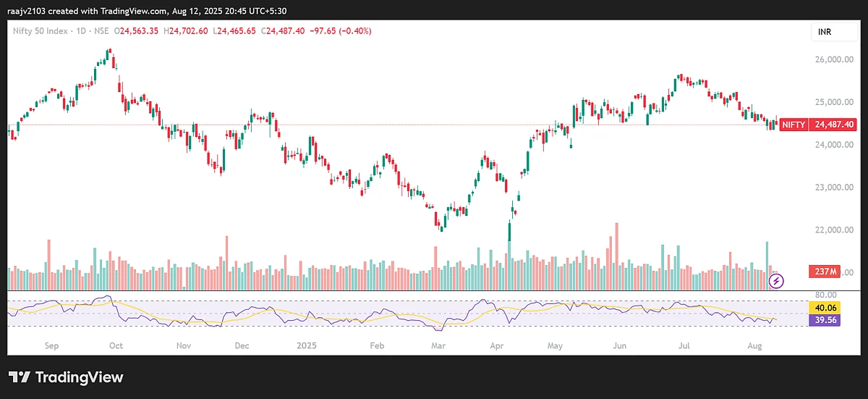Click the low value L24,465.65
868x399 pixels.
[235, 30]
